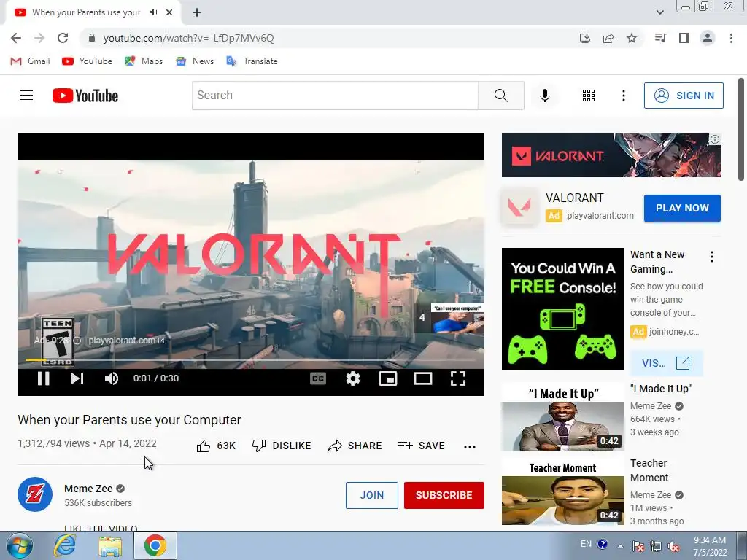
Task: Open the YouTube bookmark
Action: (88, 61)
